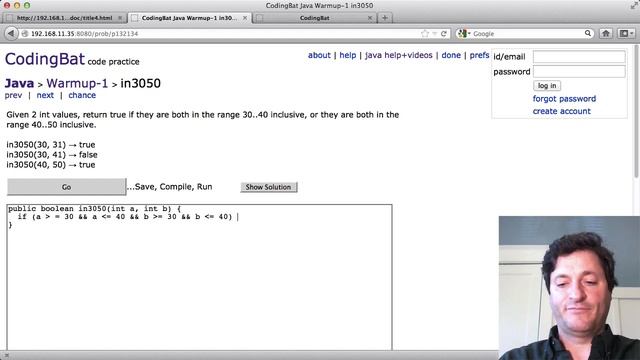
Task: Click the browser back arrow button
Action: click(x=11, y=33)
